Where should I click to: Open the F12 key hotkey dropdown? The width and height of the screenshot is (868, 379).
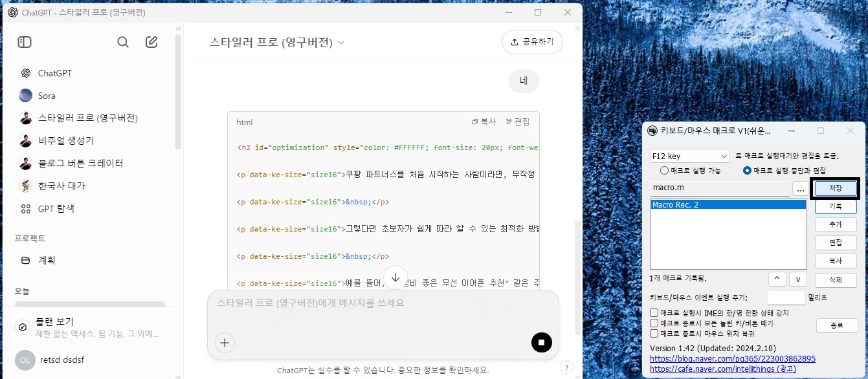pos(690,156)
